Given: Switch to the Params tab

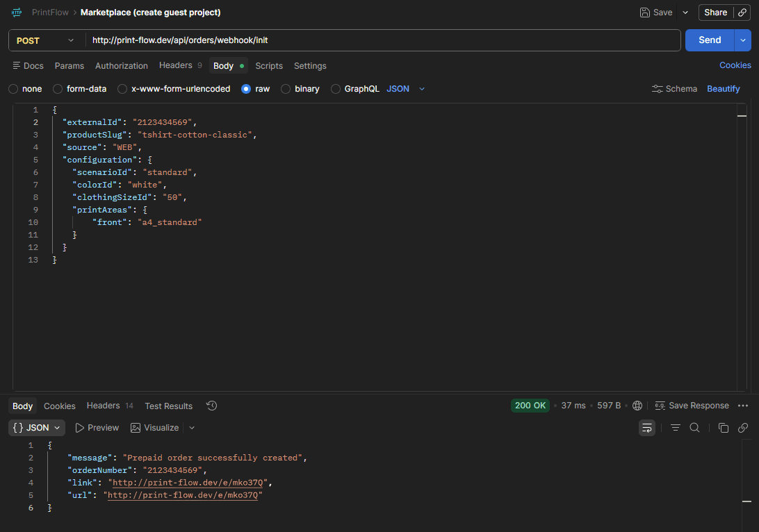Looking at the screenshot, I should tap(70, 66).
